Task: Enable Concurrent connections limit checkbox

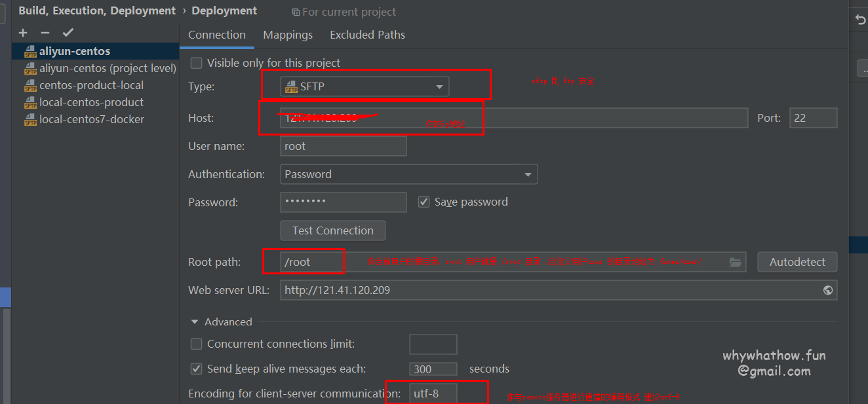Action: click(196, 344)
